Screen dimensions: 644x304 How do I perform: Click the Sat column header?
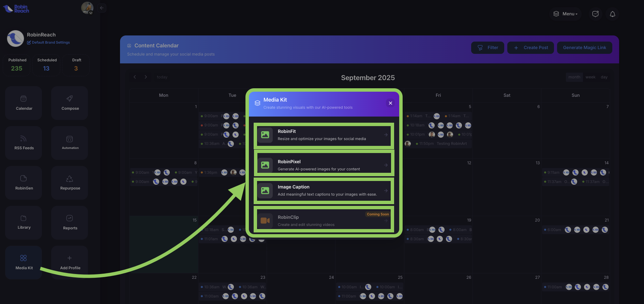click(507, 95)
